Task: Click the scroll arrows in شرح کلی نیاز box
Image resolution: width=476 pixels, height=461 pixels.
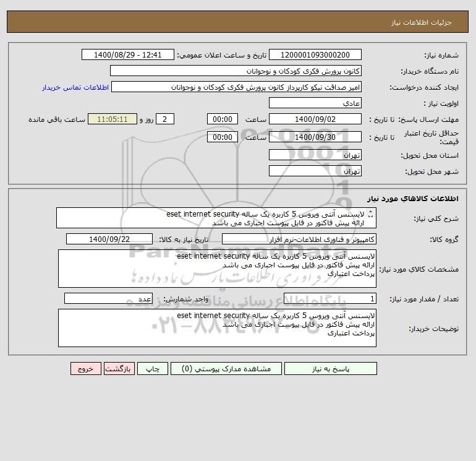Action: [x=370, y=214]
